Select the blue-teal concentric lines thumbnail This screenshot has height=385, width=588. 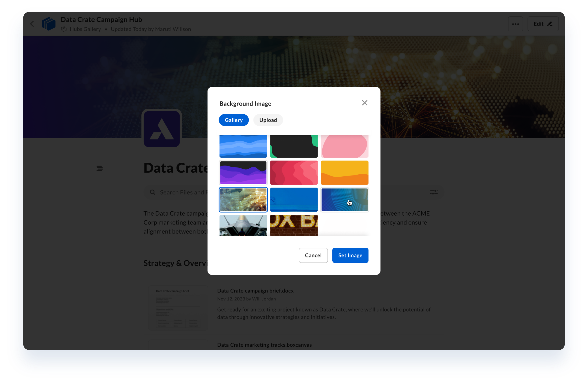click(x=344, y=199)
